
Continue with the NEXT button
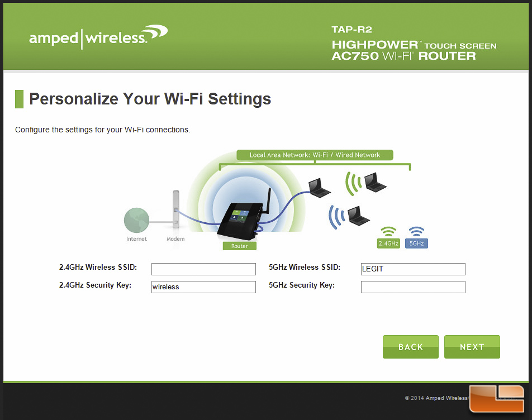pos(472,347)
